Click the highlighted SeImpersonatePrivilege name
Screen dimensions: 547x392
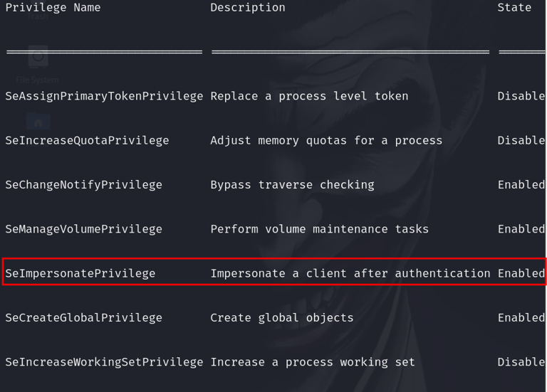point(80,273)
